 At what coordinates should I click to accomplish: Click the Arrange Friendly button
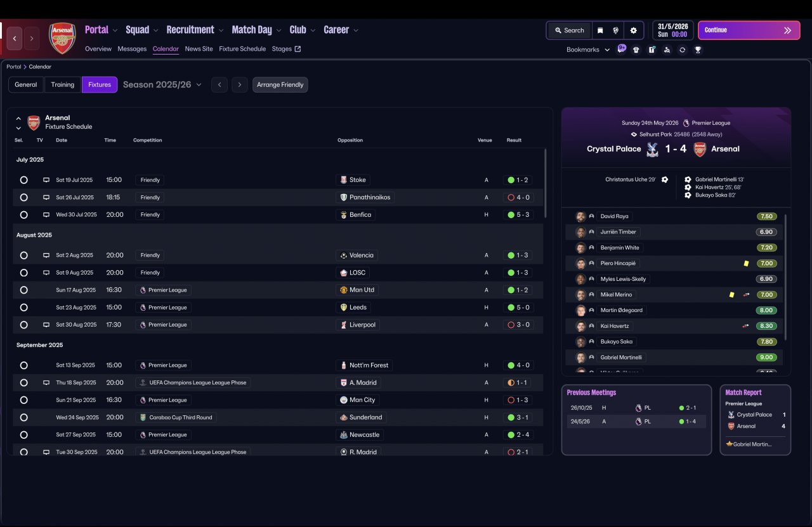point(280,84)
